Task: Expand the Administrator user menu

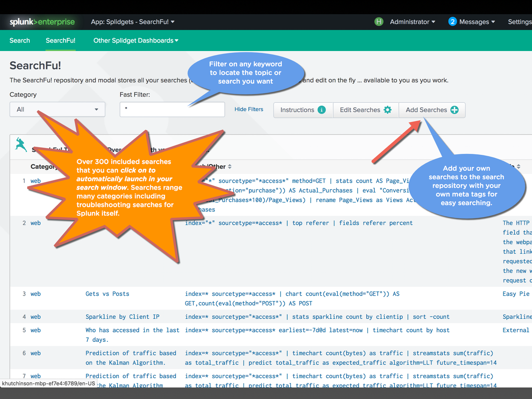Action: coord(412,22)
